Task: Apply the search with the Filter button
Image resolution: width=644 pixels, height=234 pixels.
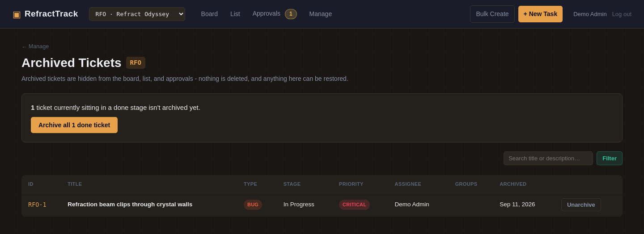Action: (610, 158)
